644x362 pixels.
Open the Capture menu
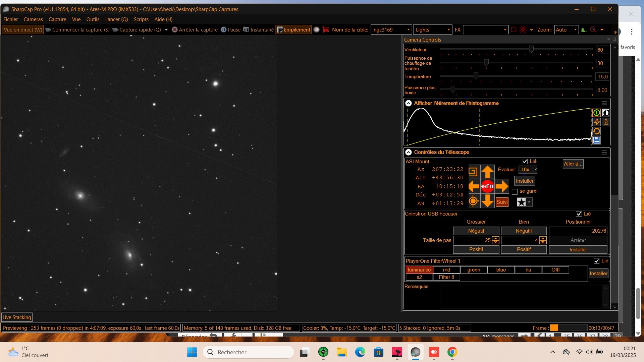click(57, 19)
